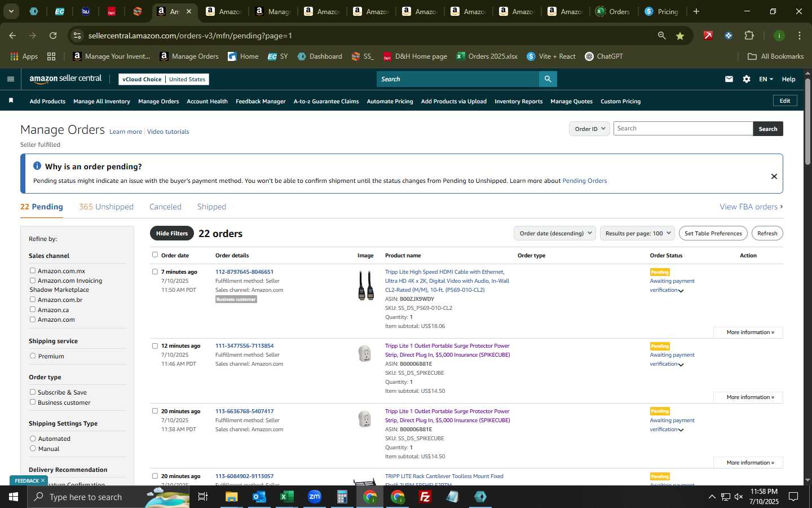Image resolution: width=812 pixels, height=508 pixels.
Task: Open the Apps bookmarks shortcut
Action: click(x=24, y=56)
